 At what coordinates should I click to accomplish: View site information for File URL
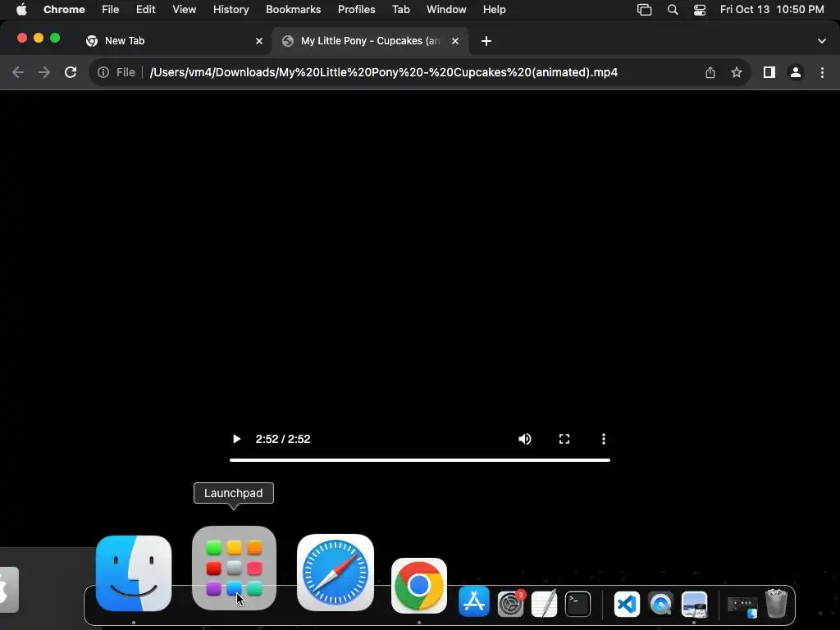103,72
